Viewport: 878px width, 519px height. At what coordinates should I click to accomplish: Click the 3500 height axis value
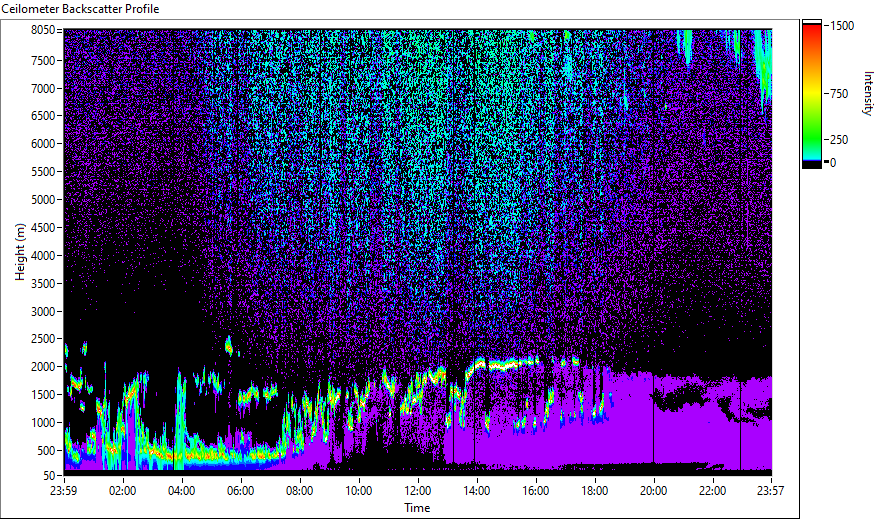click(x=43, y=284)
